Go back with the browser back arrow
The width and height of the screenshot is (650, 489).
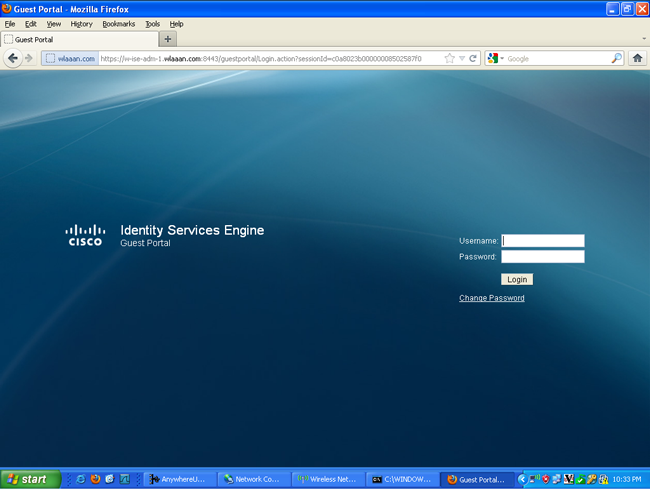tap(13, 58)
